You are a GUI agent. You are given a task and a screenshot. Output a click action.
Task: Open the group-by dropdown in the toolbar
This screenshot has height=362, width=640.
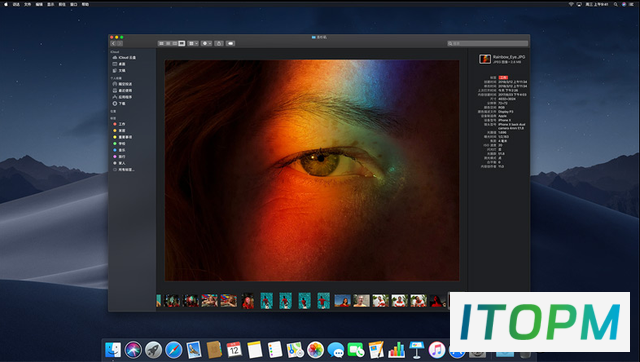(x=193, y=43)
